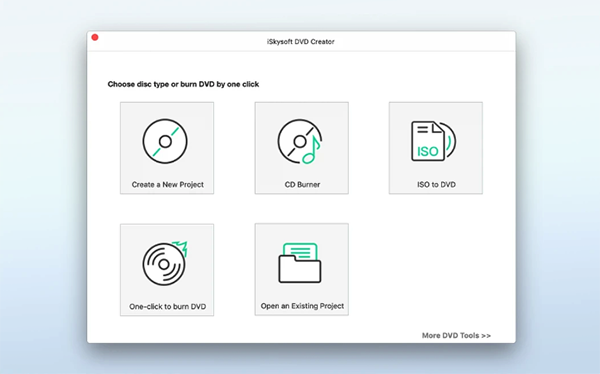Close the iSkysoft DVD Creator window
600x374 pixels.
click(x=95, y=37)
